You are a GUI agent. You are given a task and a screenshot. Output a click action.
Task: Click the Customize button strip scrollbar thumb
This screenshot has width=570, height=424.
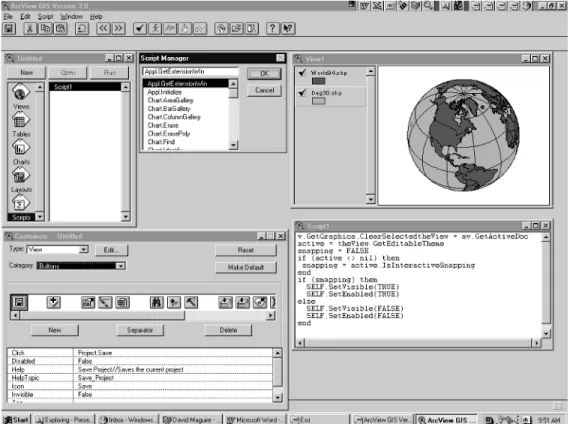102,315
